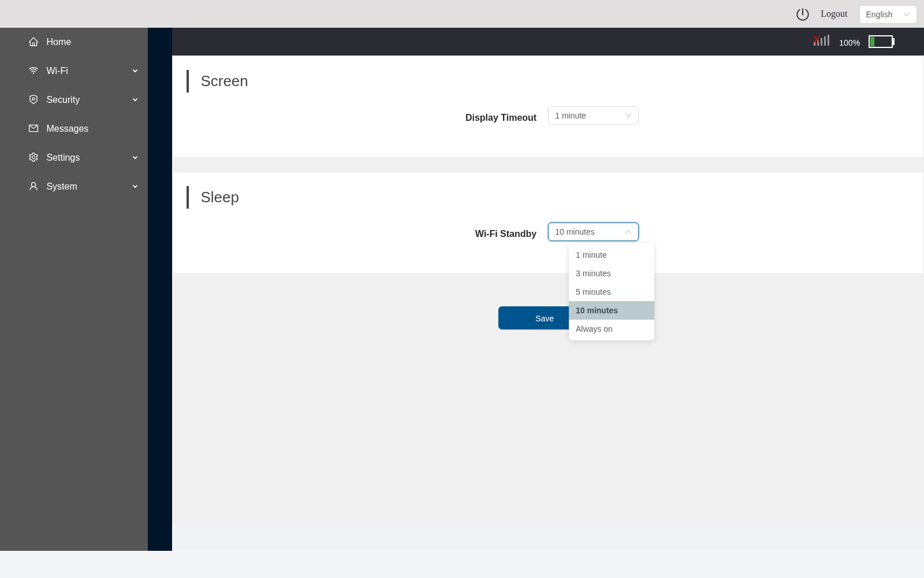Click the 100% battery percentage text
This screenshot has height=578, width=924.
(x=850, y=43)
